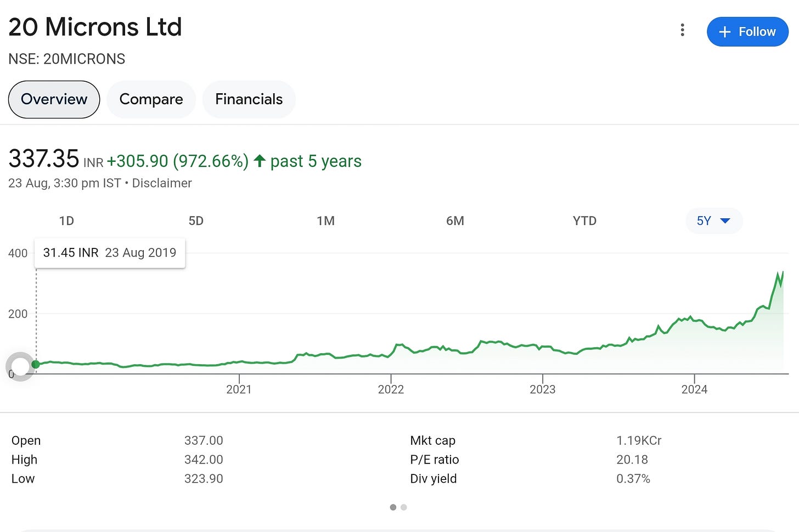
Task: Click the green chart start point marker
Action: (x=36, y=364)
